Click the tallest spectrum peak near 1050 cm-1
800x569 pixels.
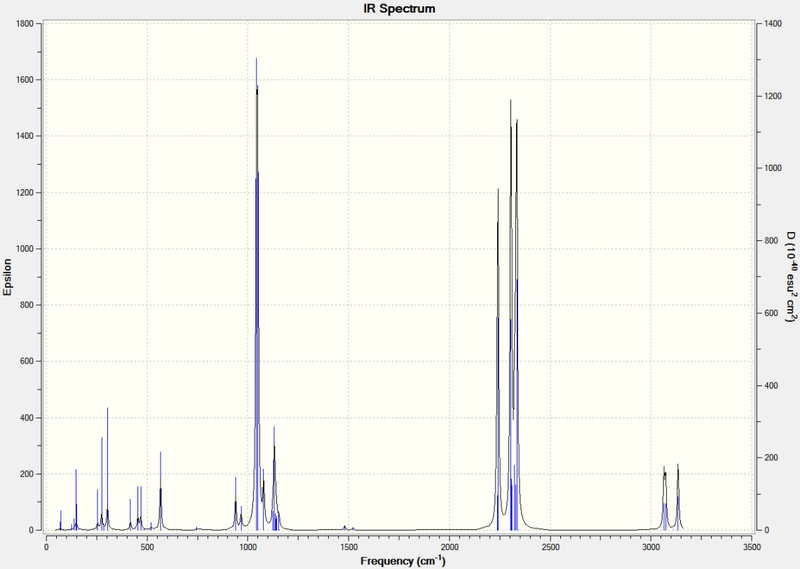point(257,87)
